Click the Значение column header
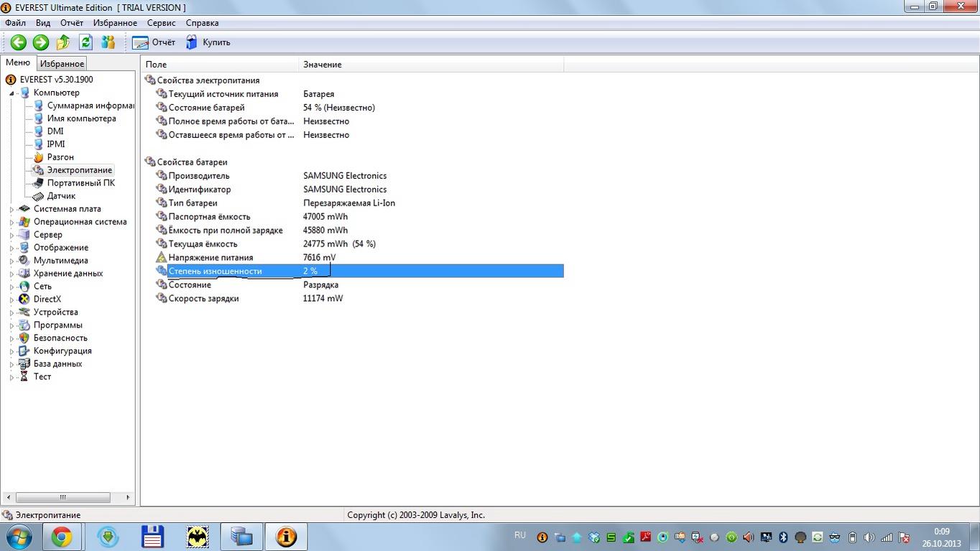 tap(431, 65)
